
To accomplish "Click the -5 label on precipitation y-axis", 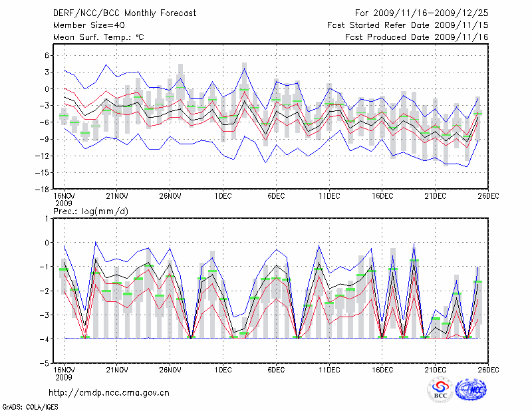I will (43, 364).
